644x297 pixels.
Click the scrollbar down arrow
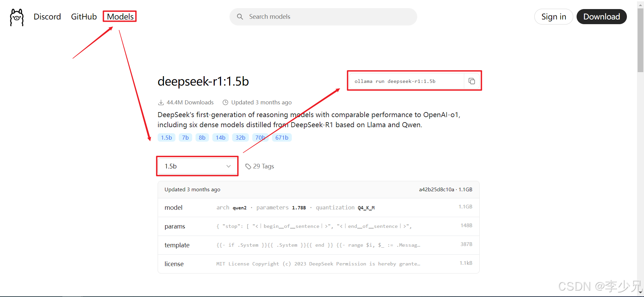pos(641,293)
